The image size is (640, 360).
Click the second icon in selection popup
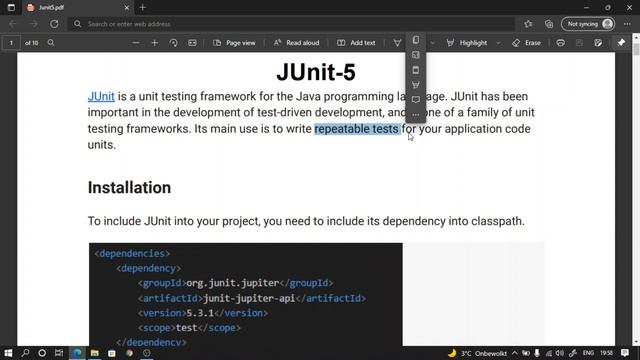click(x=416, y=55)
